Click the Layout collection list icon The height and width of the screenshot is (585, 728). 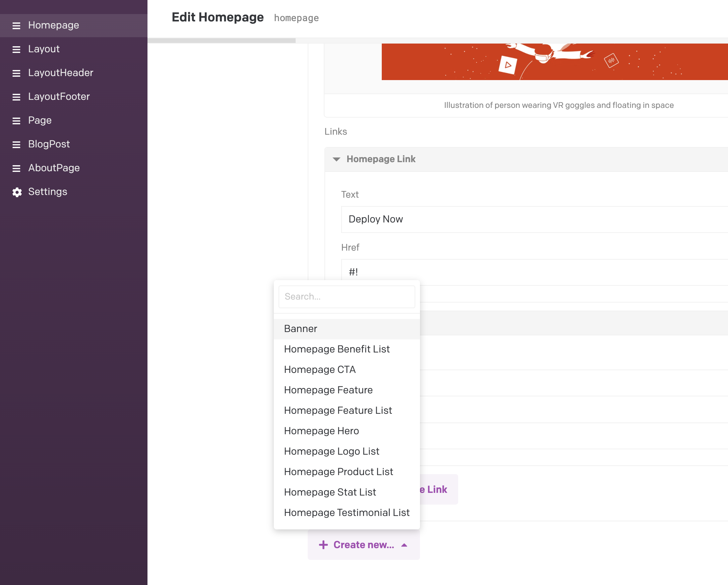click(16, 50)
